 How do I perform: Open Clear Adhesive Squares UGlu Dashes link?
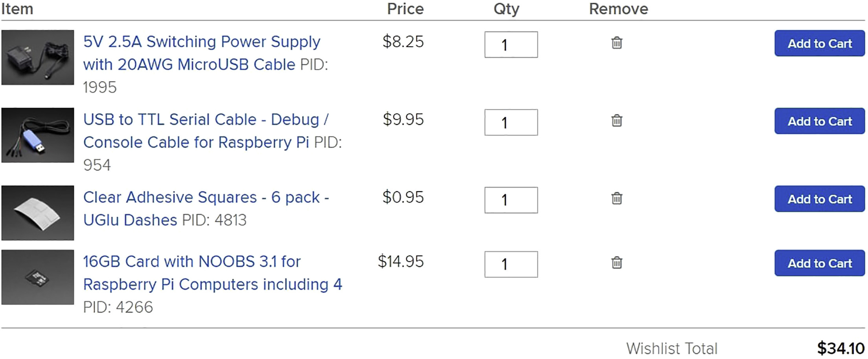pos(206,209)
